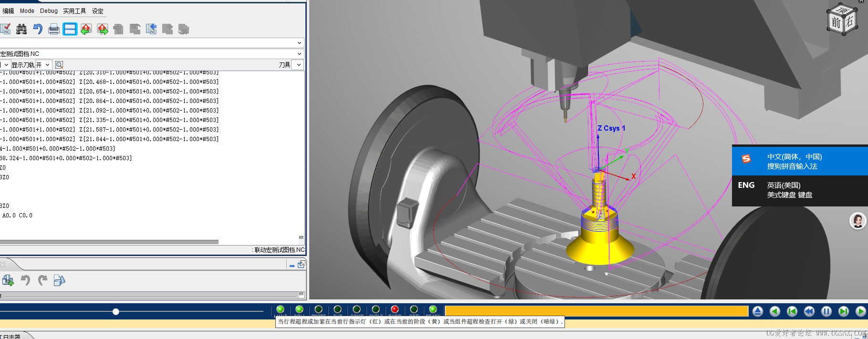868x339 pixels.
Task: Toggle the OPTI indicator light
Action: 414,309
